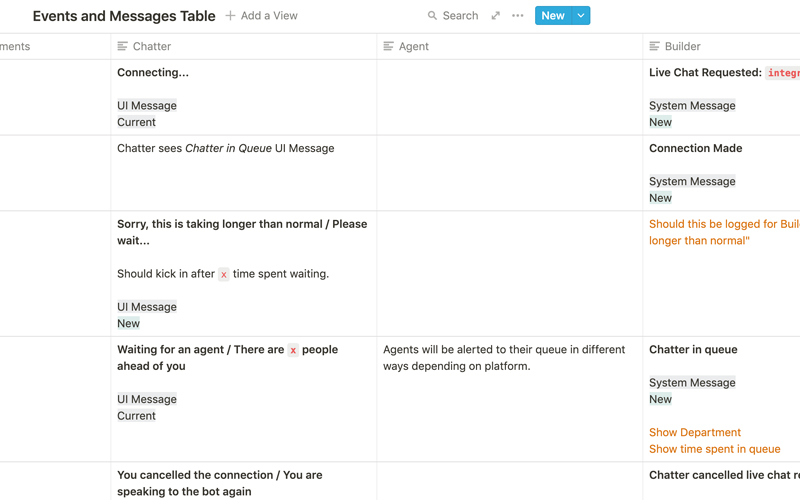Image resolution: width=800 pixels, height=500 pixels.
Task: Open the three-dot more options menu
Action: (518, 16)
